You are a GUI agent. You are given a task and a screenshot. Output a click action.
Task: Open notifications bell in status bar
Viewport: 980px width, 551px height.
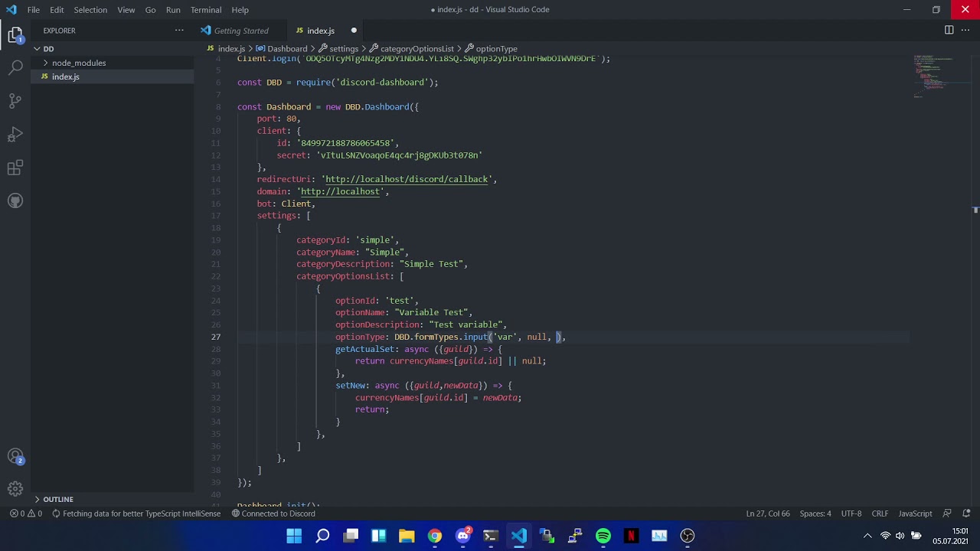click(966, 514)
